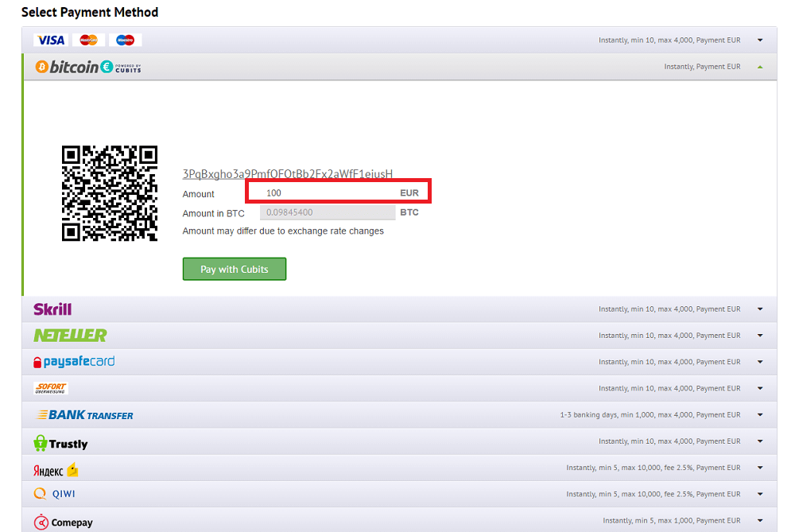Expand the Яндекс row arrow

coord(760,468)
